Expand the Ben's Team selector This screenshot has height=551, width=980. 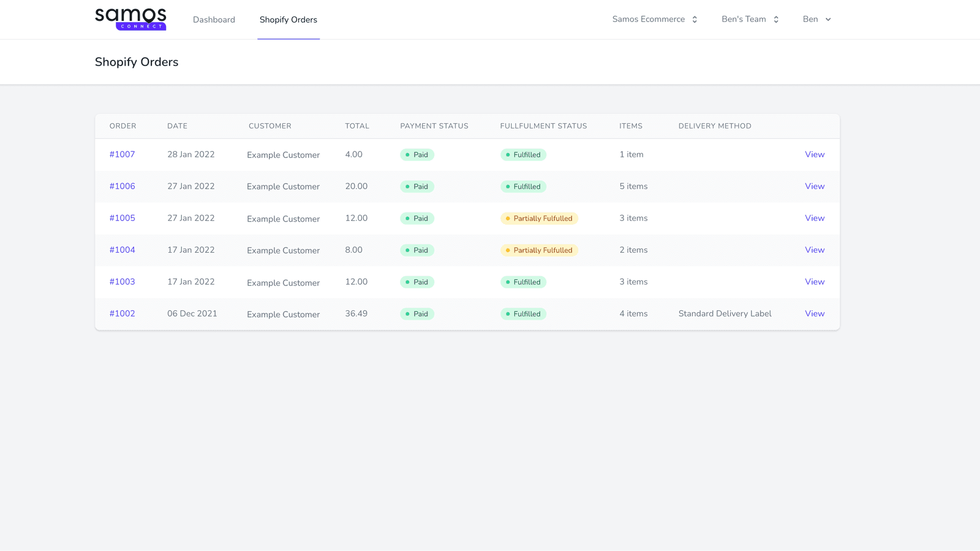pos(750,19)
